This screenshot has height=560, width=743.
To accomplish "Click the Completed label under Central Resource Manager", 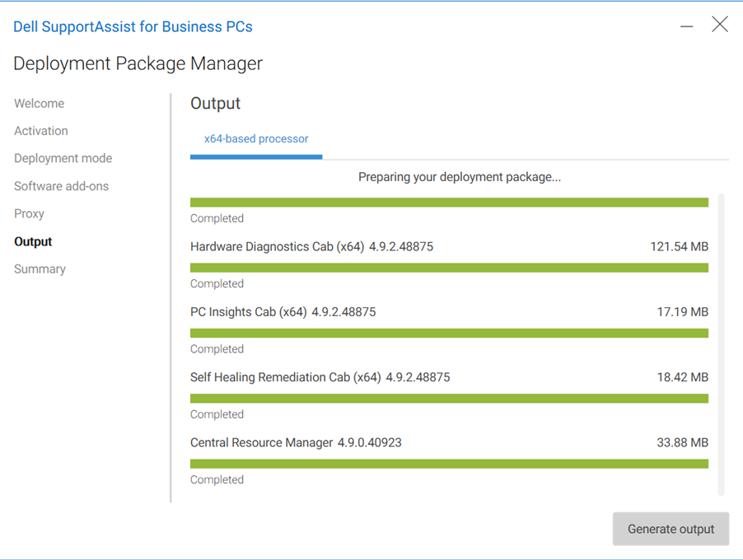I will coord(217,479).
